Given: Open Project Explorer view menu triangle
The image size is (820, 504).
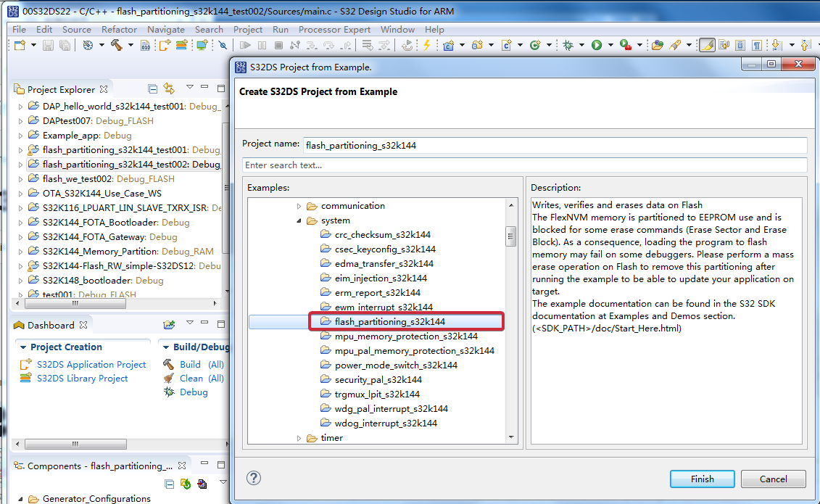Looking at the screenshot, I should point(190,87).
